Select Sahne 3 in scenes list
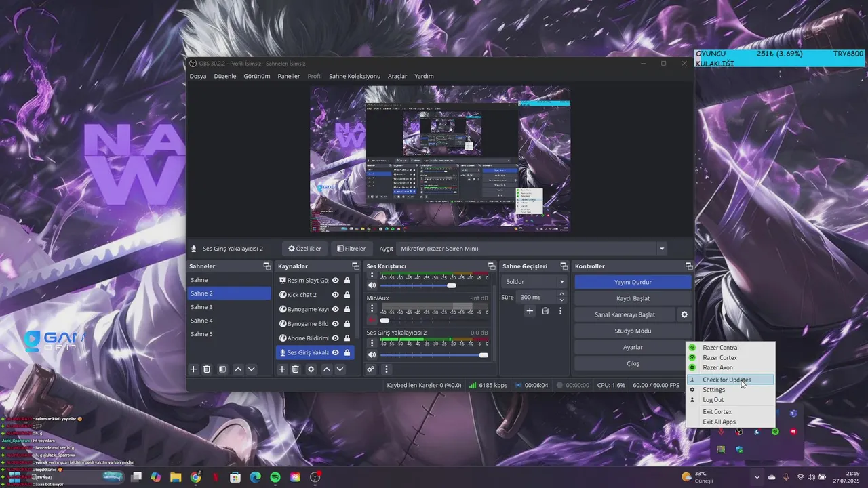 [x=229, y=307]
